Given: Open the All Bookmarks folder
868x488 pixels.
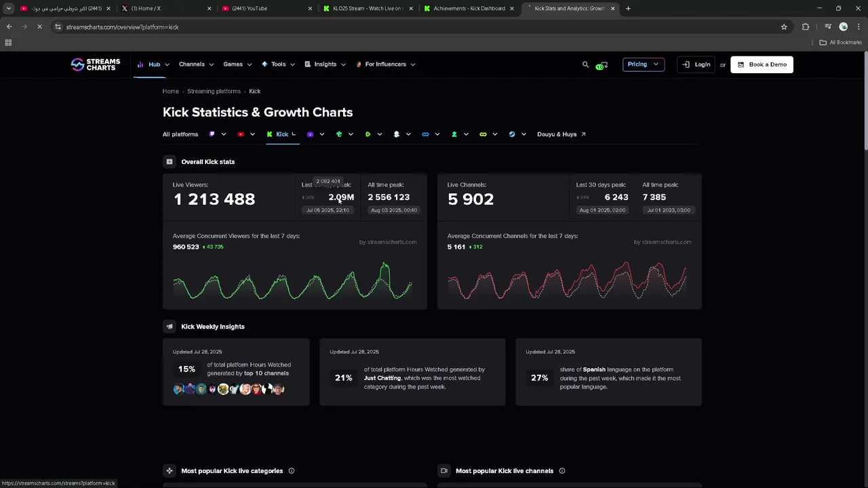Looking at the screenshot, I should [x=841, y=43].
